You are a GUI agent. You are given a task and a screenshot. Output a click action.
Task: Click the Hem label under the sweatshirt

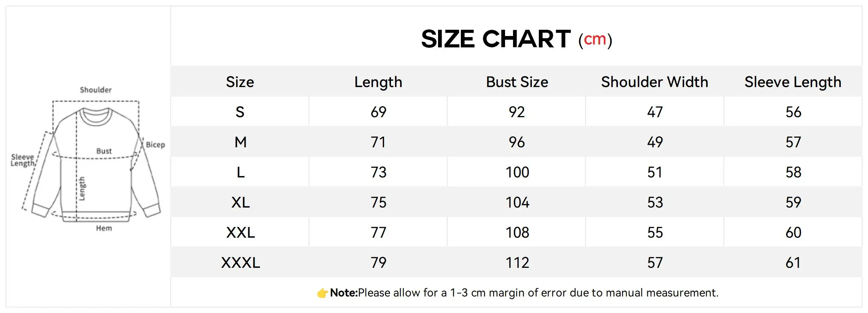coord(104,228)
